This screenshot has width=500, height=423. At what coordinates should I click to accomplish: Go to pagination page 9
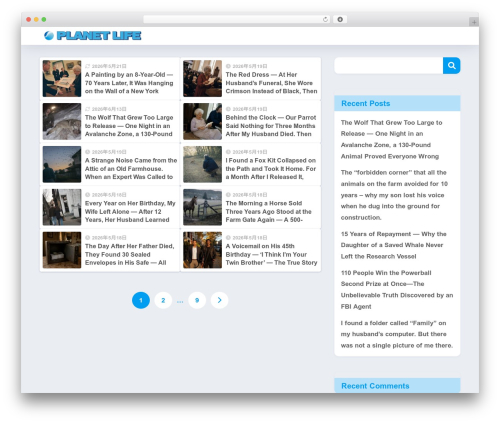(x=197, y=300)
